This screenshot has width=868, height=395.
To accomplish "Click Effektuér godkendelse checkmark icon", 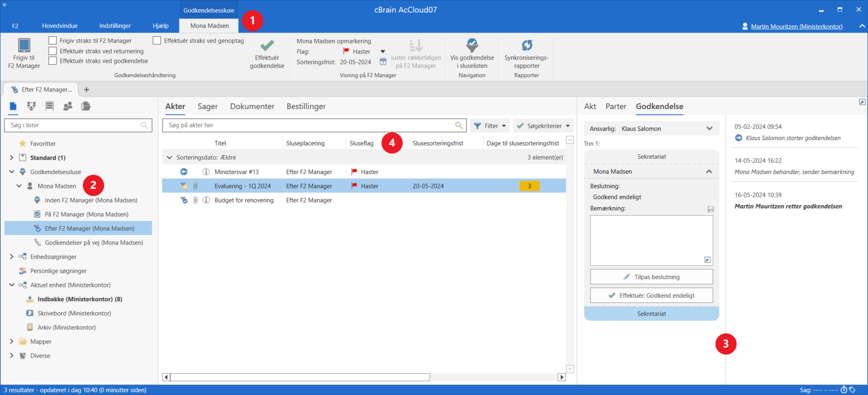I will click(267, 45).
